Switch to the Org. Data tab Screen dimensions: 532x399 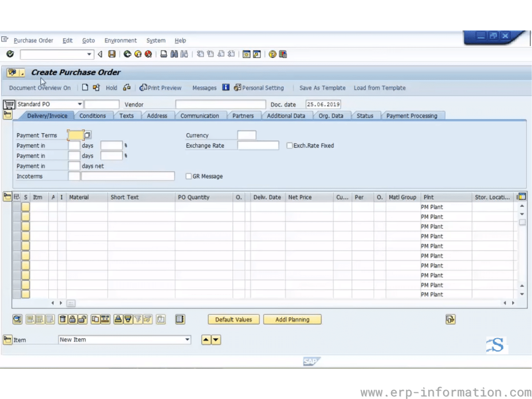tap(331, 116)
